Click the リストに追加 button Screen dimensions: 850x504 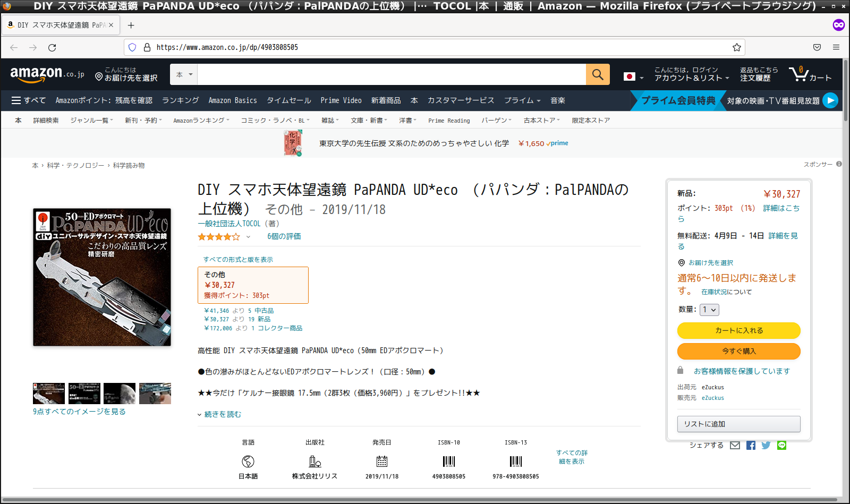(738, 424)
